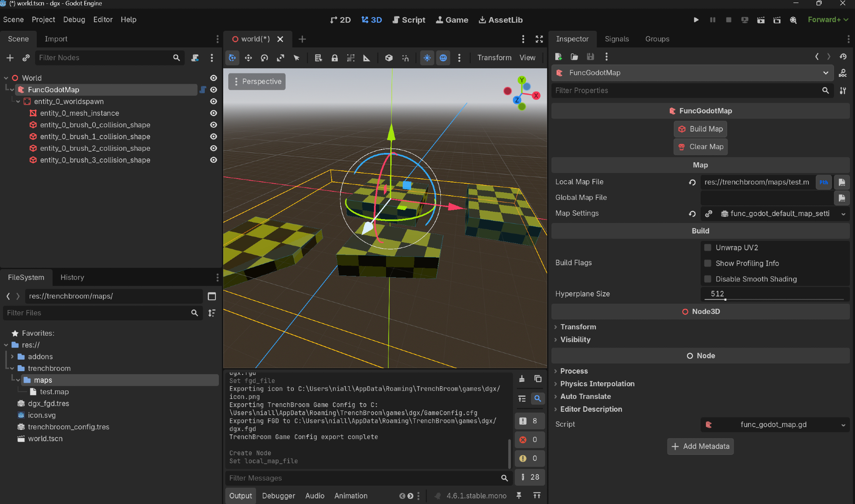The width and height of the screenshot is (855, 504).
Task: Open the Debug menu
Action: [74, 20]
